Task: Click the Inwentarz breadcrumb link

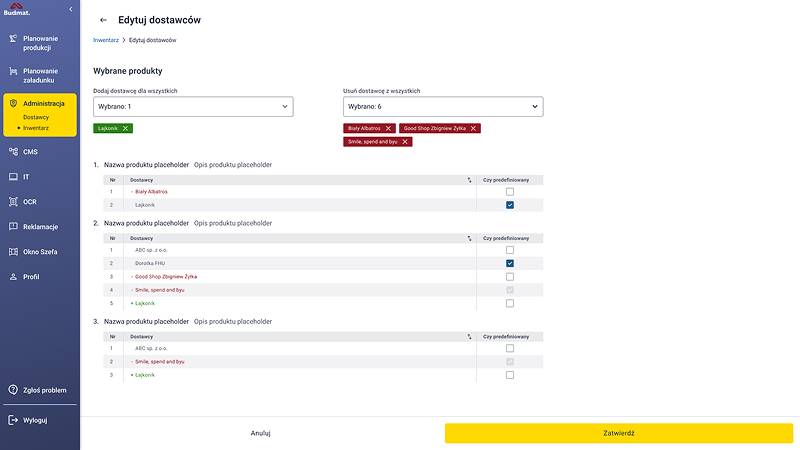Action: pyautogui.click(x=106, y=40)
